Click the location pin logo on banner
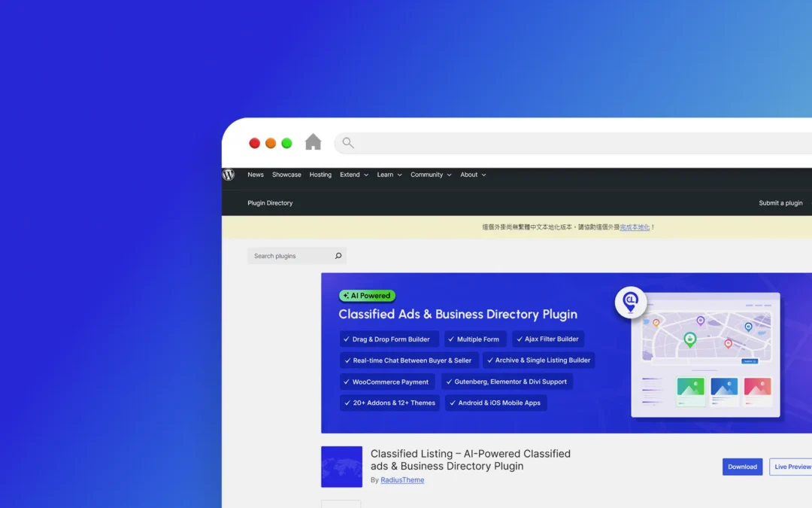The image size is (812, 508). 630,302
